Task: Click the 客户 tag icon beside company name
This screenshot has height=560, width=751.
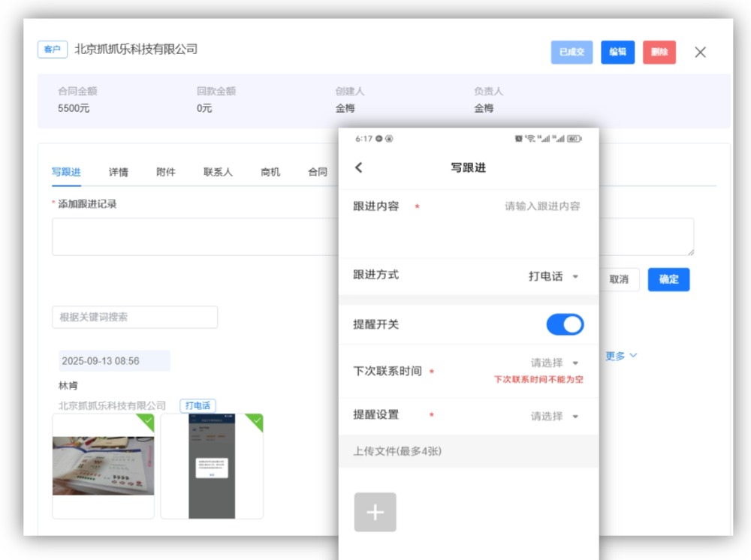Action: [52, 50]
